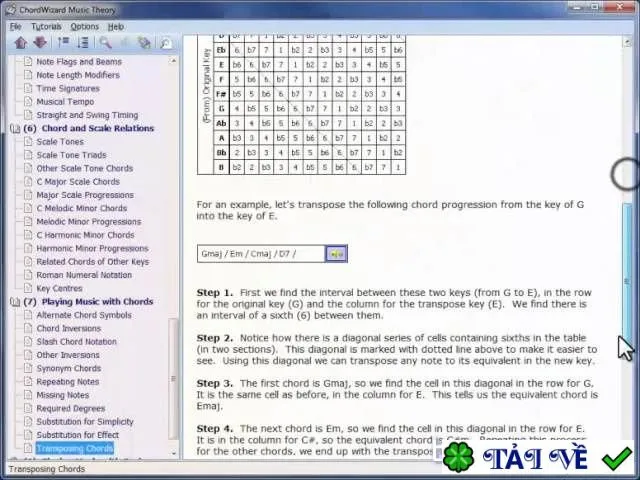
Task: Open Slash Chord Notation topic
Action: 76,342
